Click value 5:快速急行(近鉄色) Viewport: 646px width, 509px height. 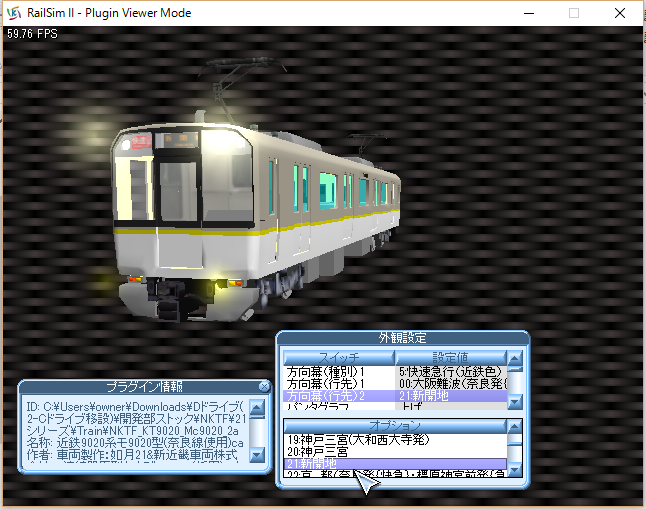[451, 372]
